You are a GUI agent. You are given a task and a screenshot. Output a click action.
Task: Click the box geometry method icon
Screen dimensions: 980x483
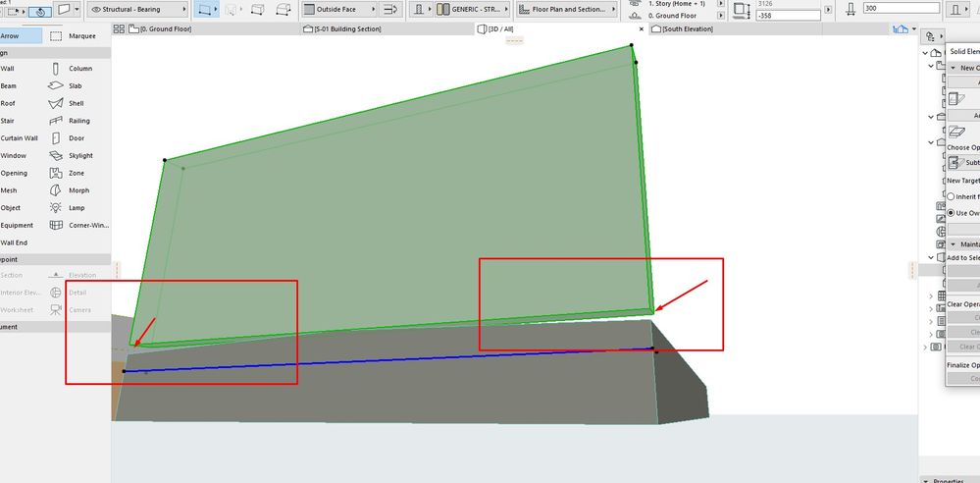257,10
